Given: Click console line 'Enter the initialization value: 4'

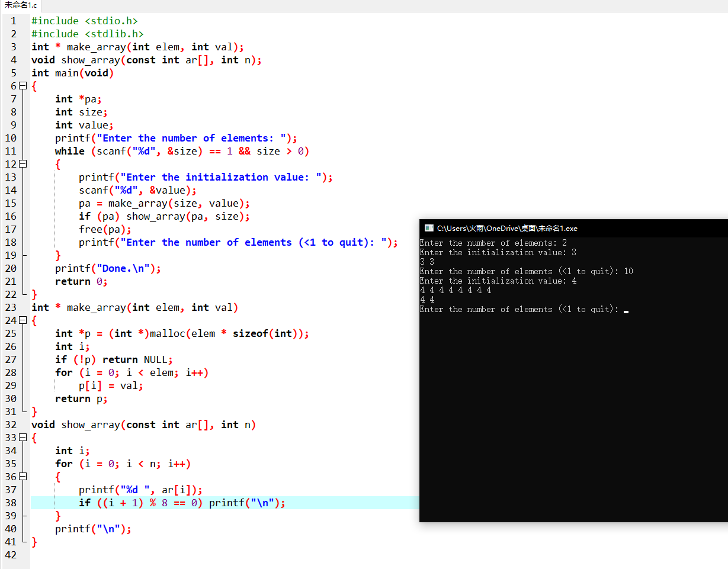Looking at the screenshot, I should click(x=498, y=281).
